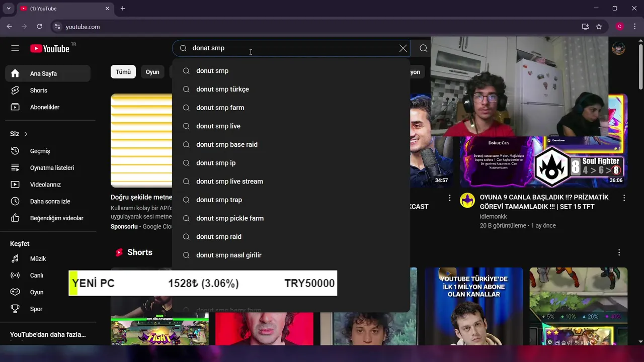Click the search magnifier button
The width and height of the screenshot is (644, 362).
[424, 48]
